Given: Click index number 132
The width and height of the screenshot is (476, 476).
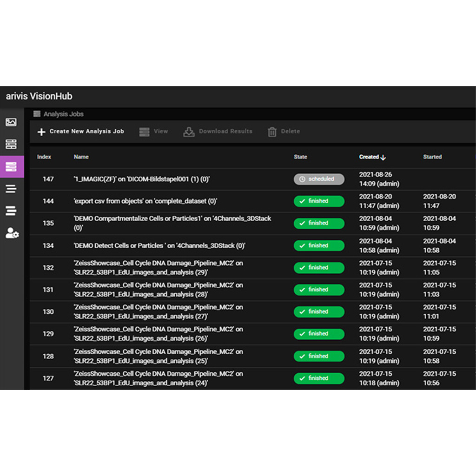Looking at the screenshot, I should [x=48, y=268].
